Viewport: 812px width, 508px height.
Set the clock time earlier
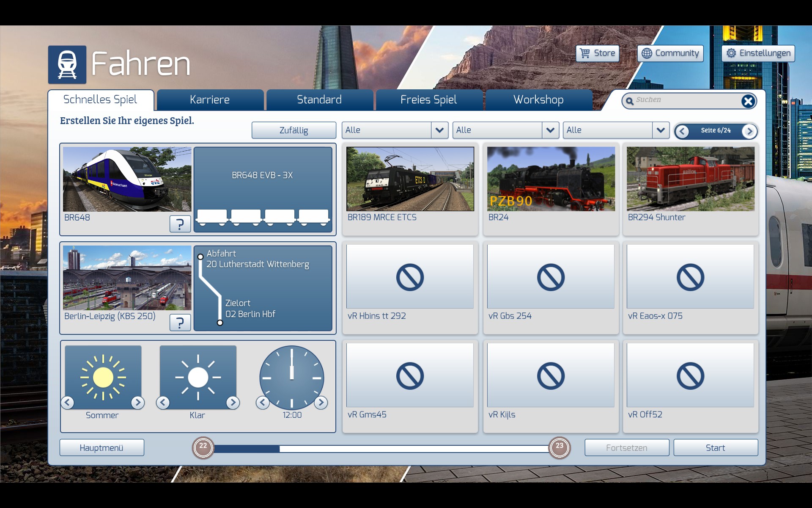[x=263, y=403]
